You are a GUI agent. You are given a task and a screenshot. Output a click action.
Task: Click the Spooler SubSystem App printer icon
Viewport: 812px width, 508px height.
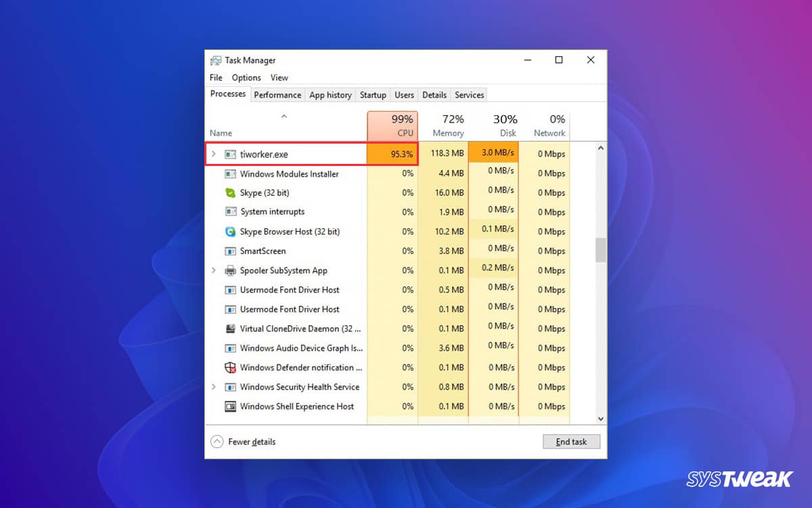point(231,270)
